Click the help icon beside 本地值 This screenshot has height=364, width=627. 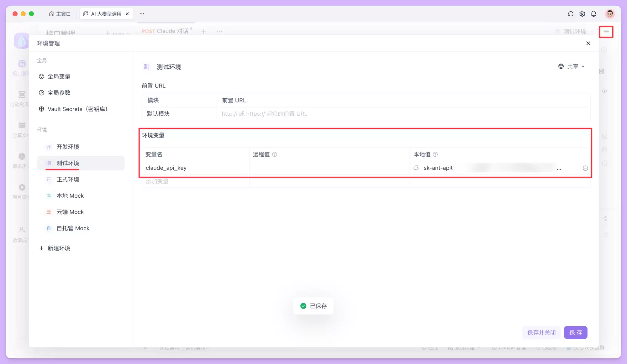pyautogui.click(x=435, y=154)
